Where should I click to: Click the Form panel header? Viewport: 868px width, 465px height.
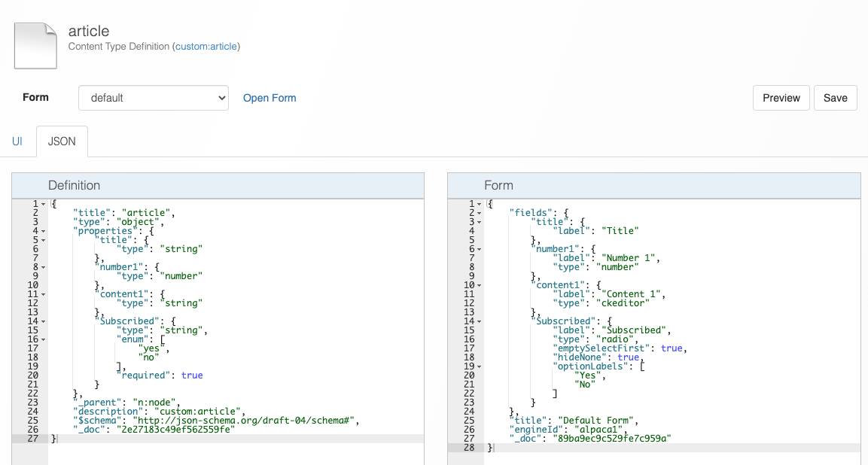pos(653,185)
